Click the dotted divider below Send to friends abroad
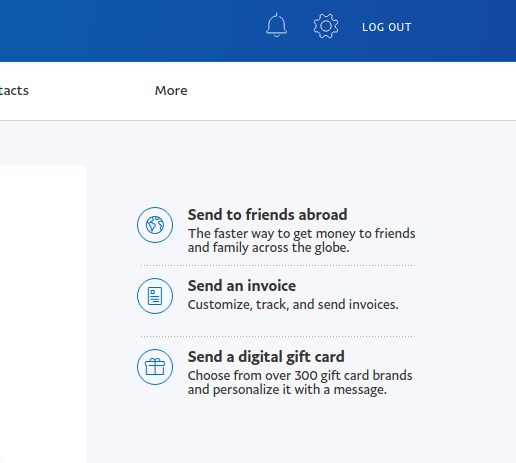516x463 pixels. (278, 266)
